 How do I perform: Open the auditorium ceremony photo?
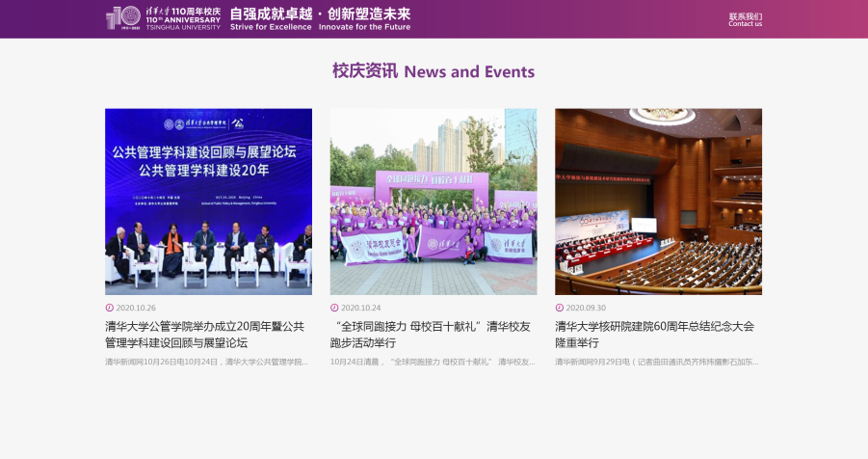(659, 202)
